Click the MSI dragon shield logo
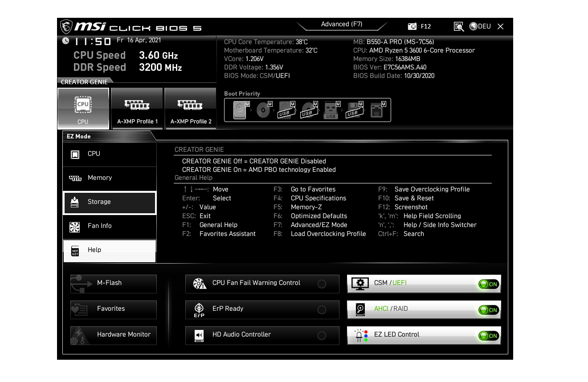The height and width of the screenshot is (382, 588). 66,26
